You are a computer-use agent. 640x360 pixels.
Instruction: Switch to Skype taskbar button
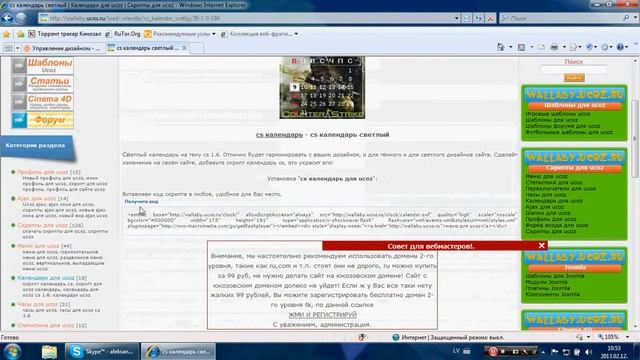point(102,351)
